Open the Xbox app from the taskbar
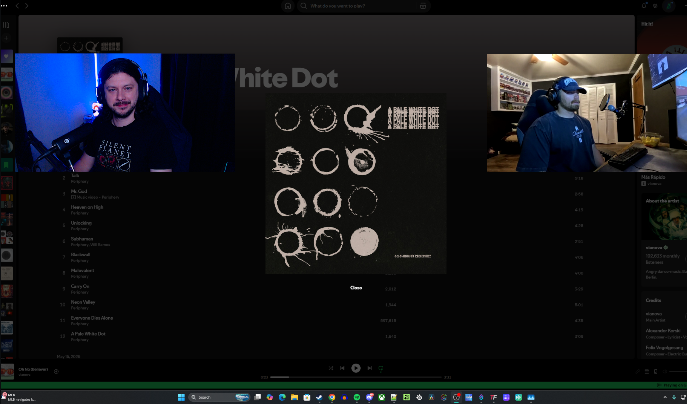Screen dimensions: 687x404 tap(382, 397)
